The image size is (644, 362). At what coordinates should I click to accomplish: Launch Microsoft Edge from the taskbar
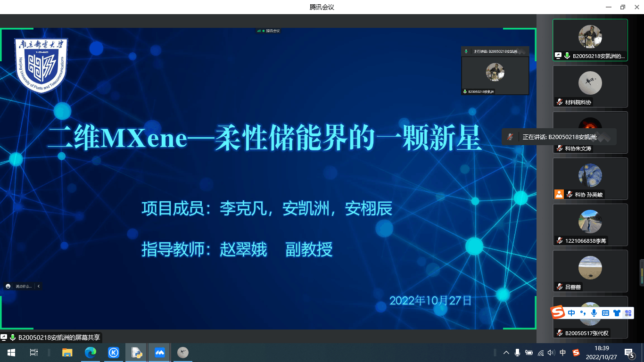(x=91, y=353)
